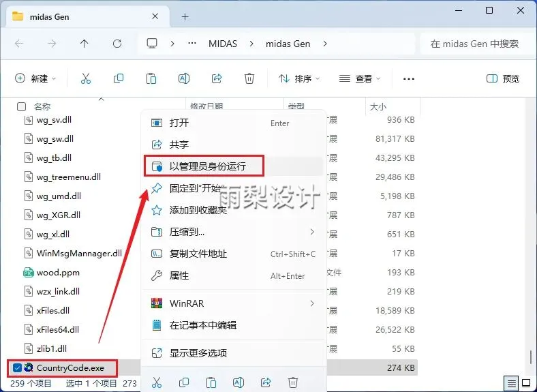Viewport: 537px width, 392px height.
Task: Select 以管理员身份运行 in the context menu
Action: coord(234,166)
